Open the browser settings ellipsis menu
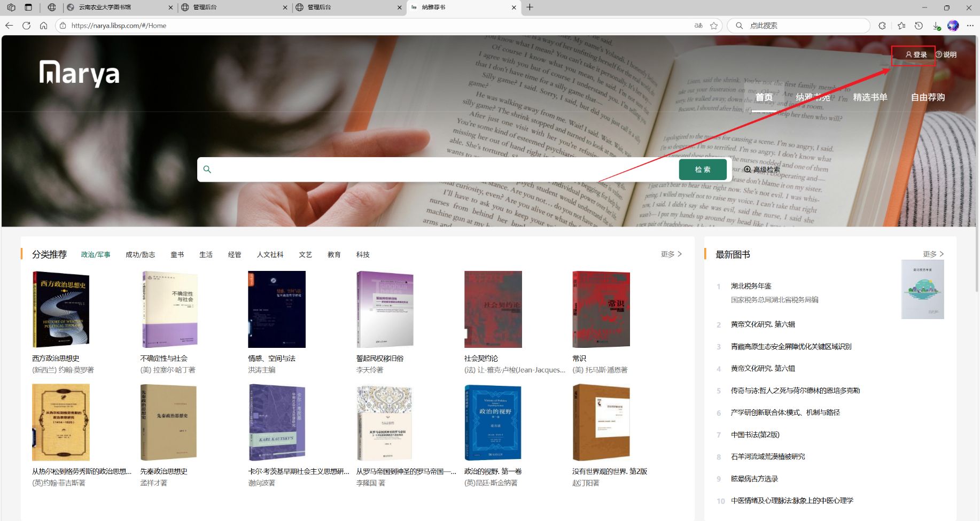Screen dimensions: 980x521 click(x=970, y=26)
